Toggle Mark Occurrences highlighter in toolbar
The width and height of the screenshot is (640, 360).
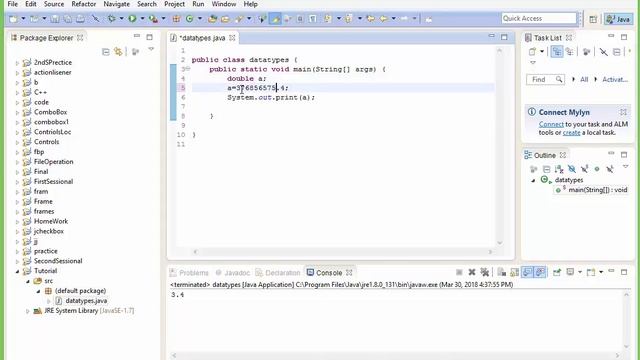click(x=275, y=19)
